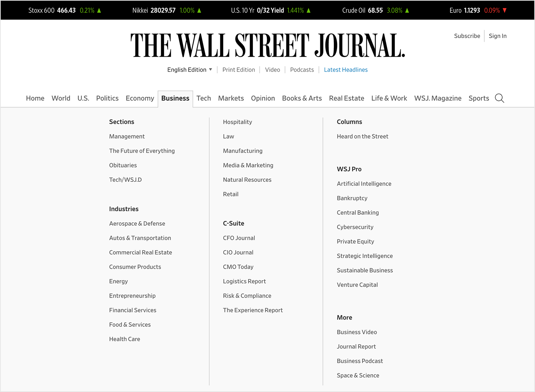Open the English Edition dropdown
This screenshot has height=392, width=535.
pos(190,70)
